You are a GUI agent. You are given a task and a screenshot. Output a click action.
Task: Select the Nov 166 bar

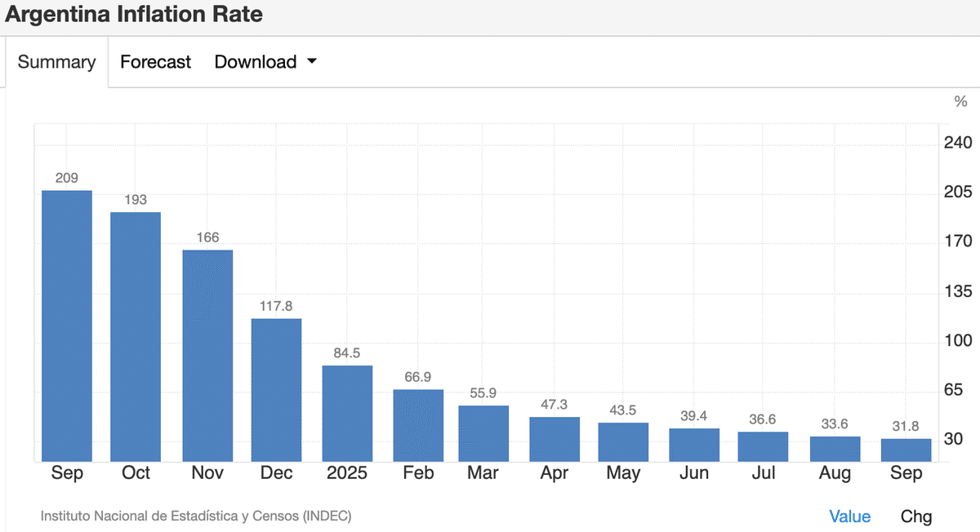pyautogui.click(x=207, y=356)
